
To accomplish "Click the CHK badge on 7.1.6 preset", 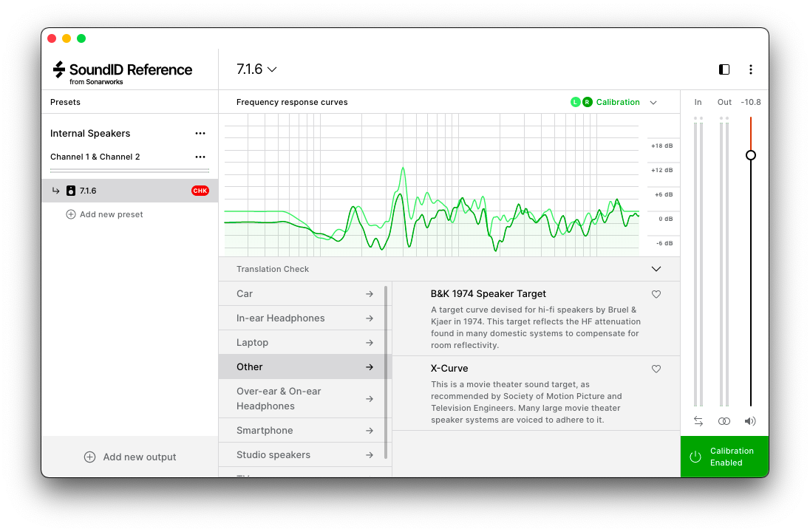I will 200,191.
